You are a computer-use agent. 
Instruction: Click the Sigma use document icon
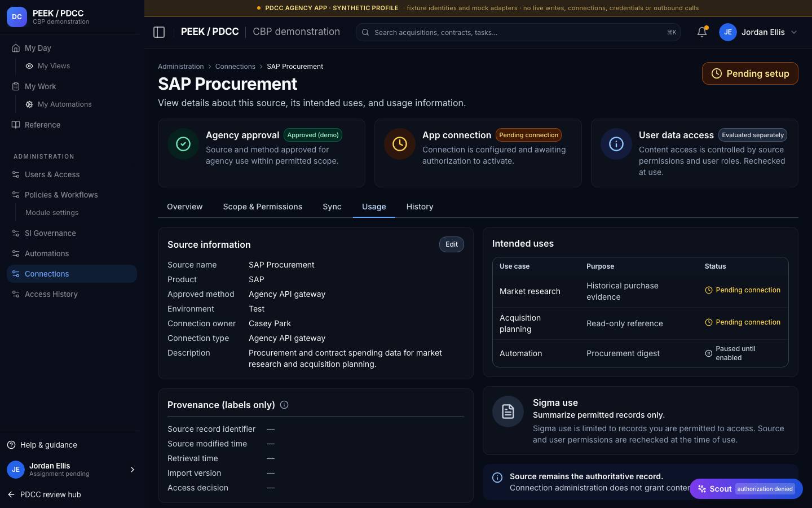(508, 411)
